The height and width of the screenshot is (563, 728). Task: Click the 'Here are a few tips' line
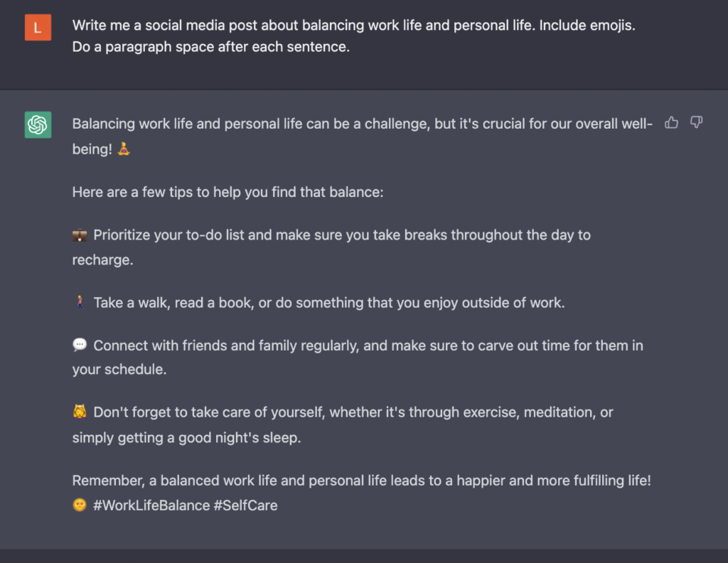click(x=227, y=192)
